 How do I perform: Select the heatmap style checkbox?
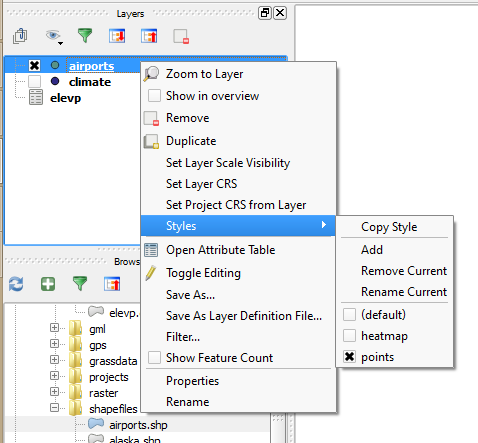349,336
